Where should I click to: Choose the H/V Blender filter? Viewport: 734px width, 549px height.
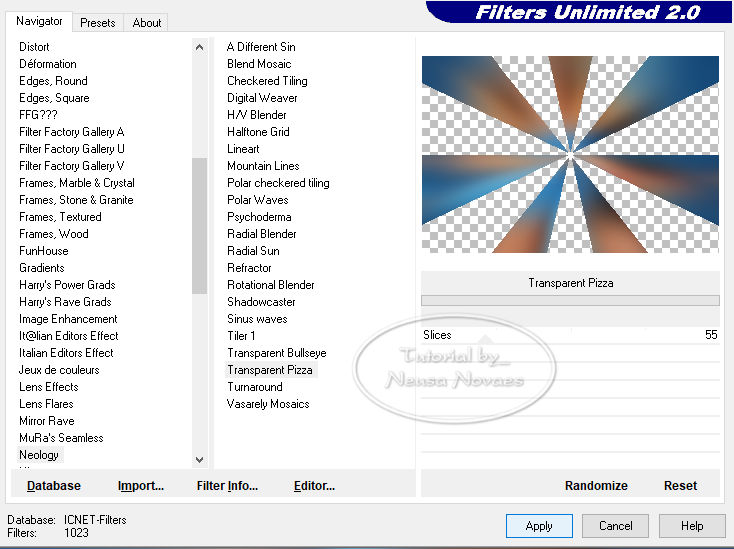point(257,115)
